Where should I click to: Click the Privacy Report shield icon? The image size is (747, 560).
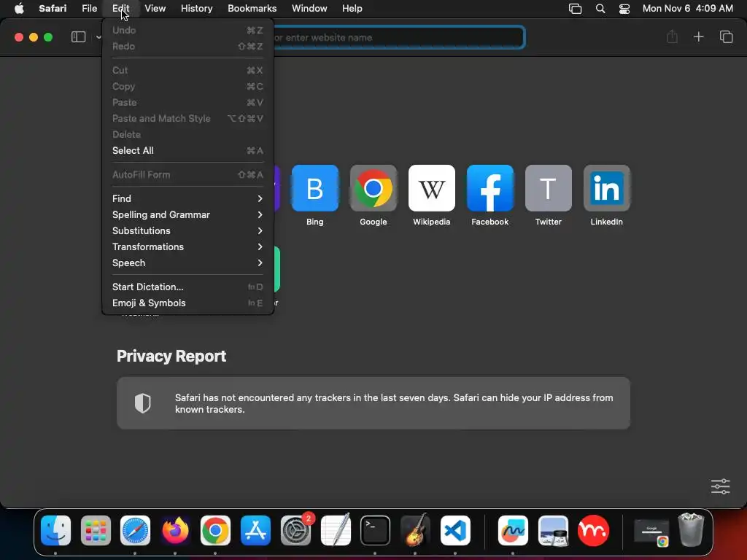coord(142,402)
